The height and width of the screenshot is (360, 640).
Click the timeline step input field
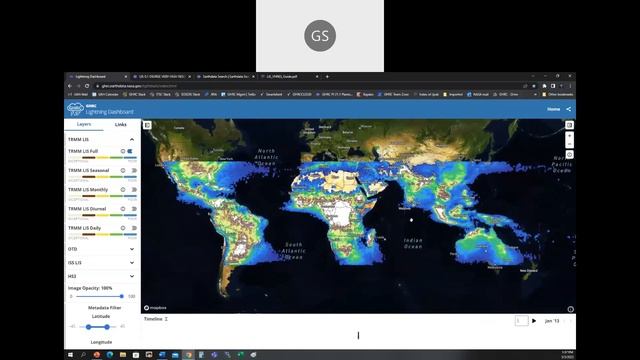pos(521,321)
